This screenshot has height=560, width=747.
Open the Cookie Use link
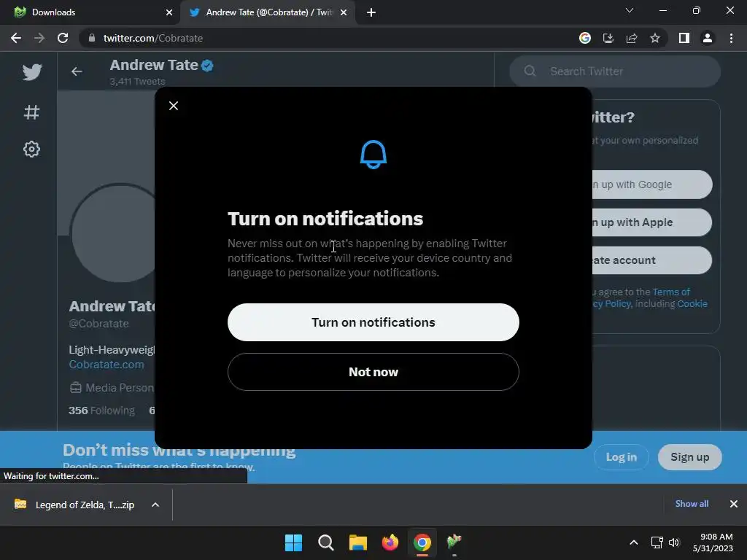click(692, 304)
